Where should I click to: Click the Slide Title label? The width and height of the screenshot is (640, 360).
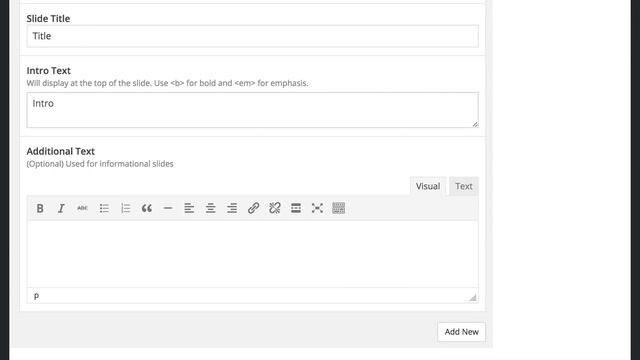(x=48, y=18)
